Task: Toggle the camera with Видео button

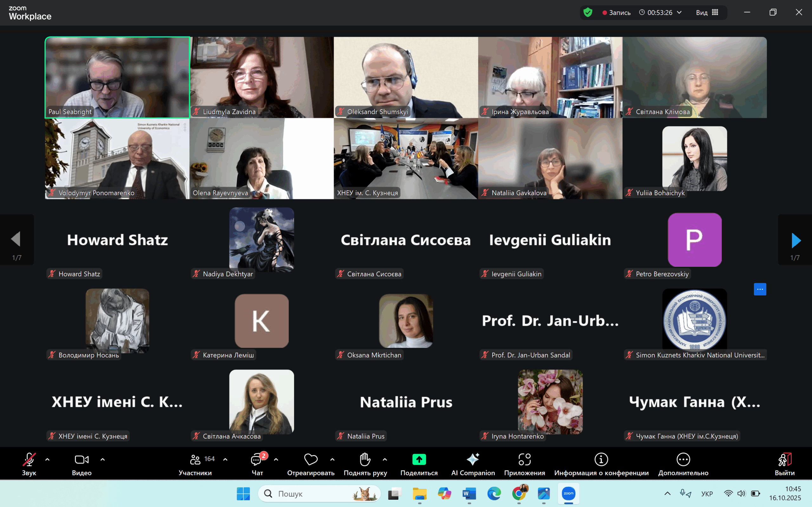Action: [82, 460]
